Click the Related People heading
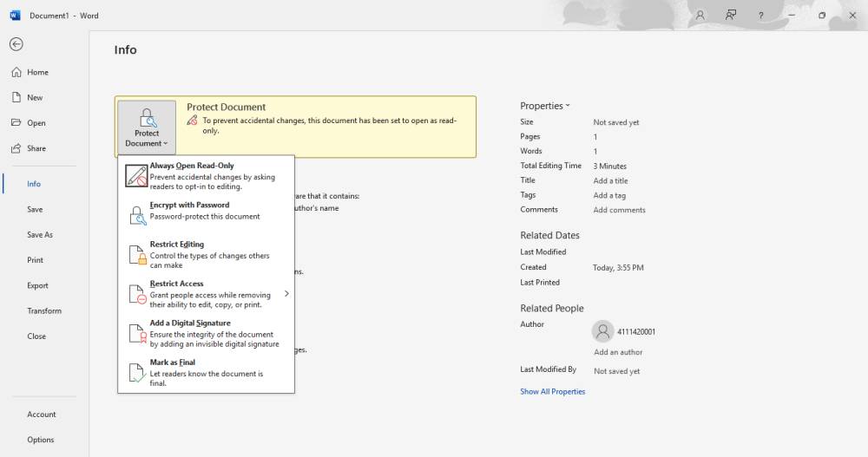This screenshot has width=868, height=457. click(552, 308)
